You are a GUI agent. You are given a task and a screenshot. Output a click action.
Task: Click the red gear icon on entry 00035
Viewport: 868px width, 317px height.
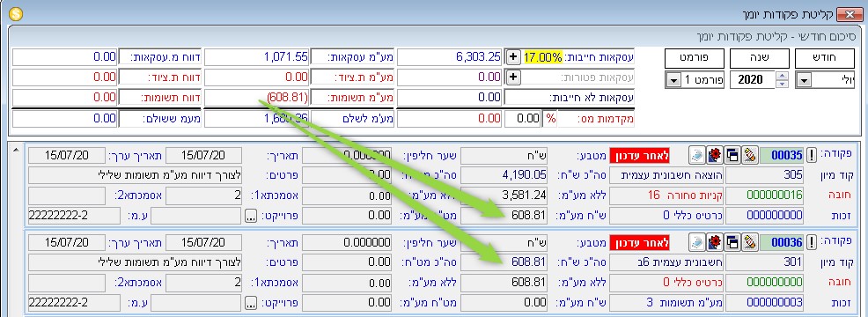pos(715,156)
